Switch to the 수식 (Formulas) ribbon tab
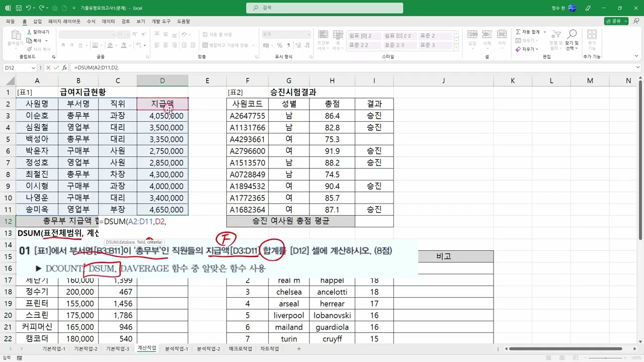 (x=91, y=22)
